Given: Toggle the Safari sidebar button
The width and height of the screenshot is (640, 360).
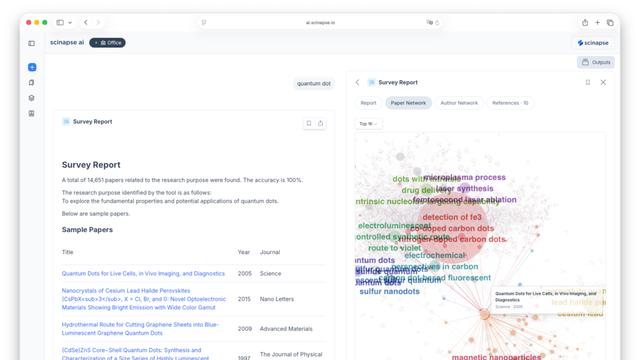Looking at the screenshot, I should (x=60, y=22).
